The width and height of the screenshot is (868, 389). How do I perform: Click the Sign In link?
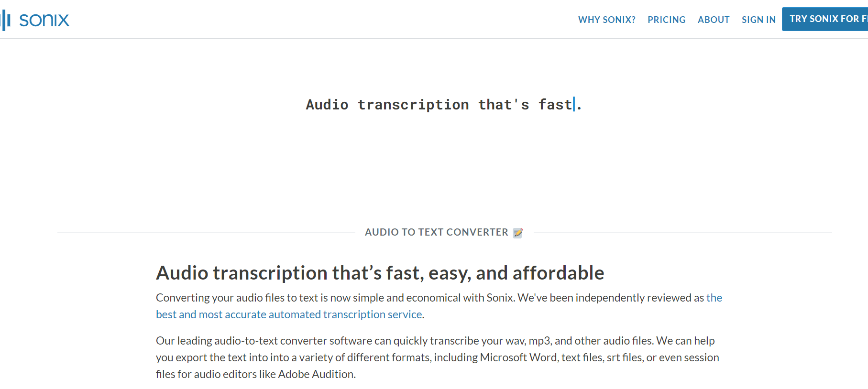758,20
